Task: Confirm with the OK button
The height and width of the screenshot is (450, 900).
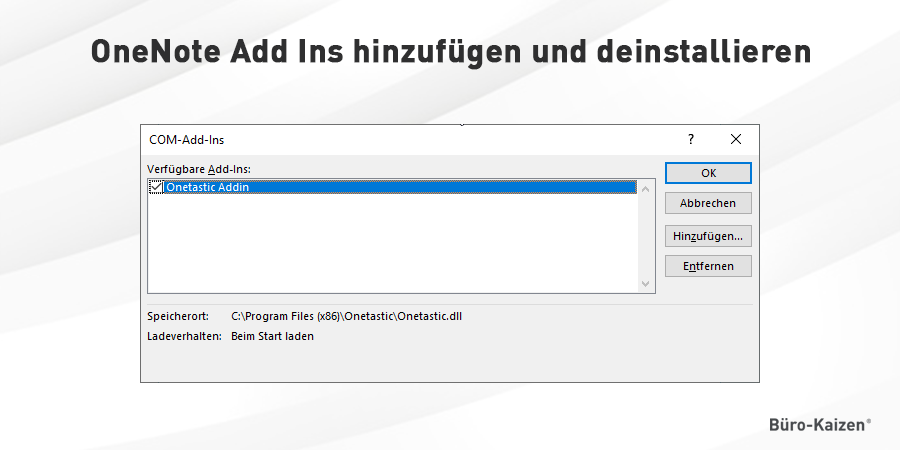Action: coord(708,173)
